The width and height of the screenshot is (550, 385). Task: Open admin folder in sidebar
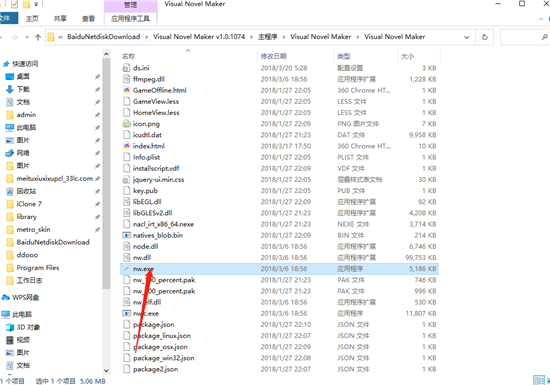tap(26, 115)
